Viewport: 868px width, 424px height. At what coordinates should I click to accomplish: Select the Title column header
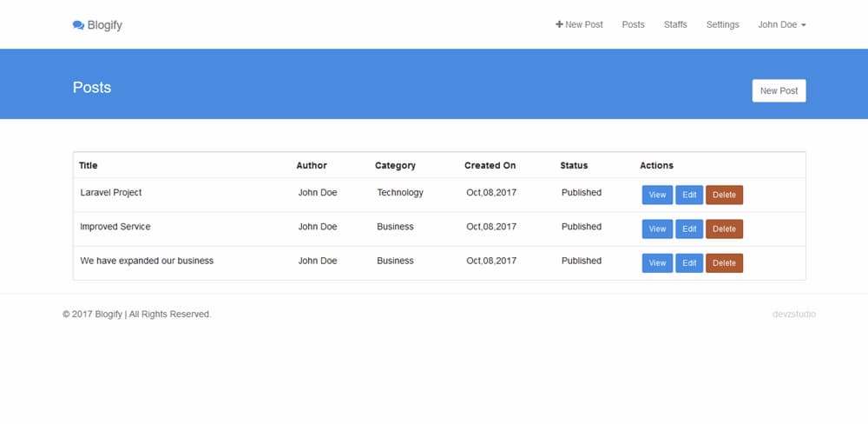point(88,165)
